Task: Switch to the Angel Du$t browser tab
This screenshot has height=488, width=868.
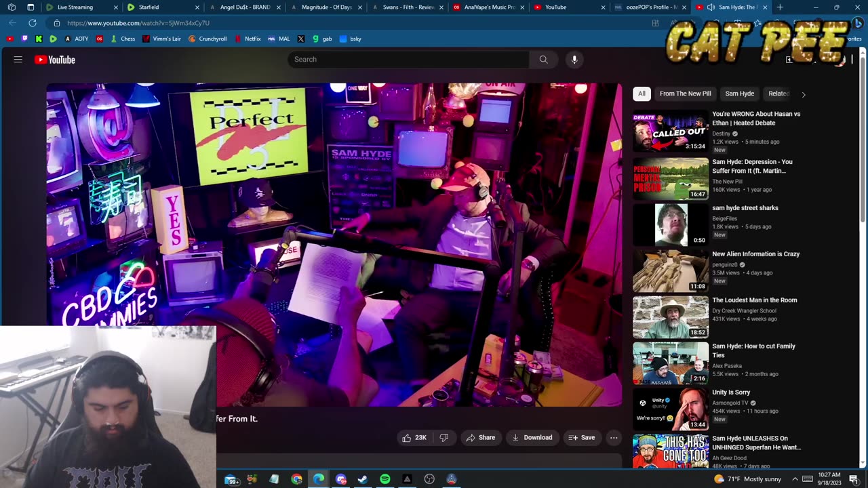Action: point(244,7)
